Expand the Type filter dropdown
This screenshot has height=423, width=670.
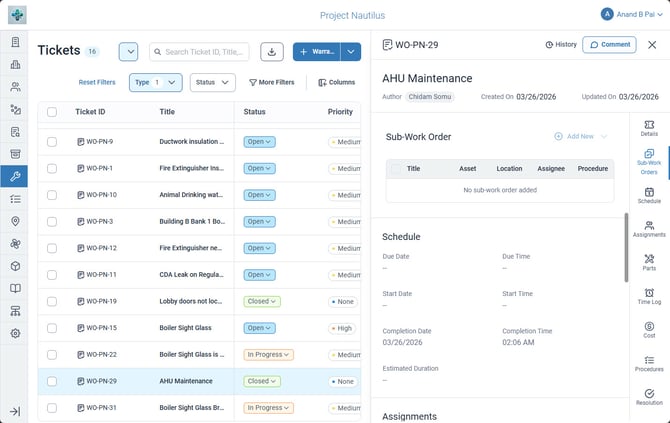pos(156,82)
